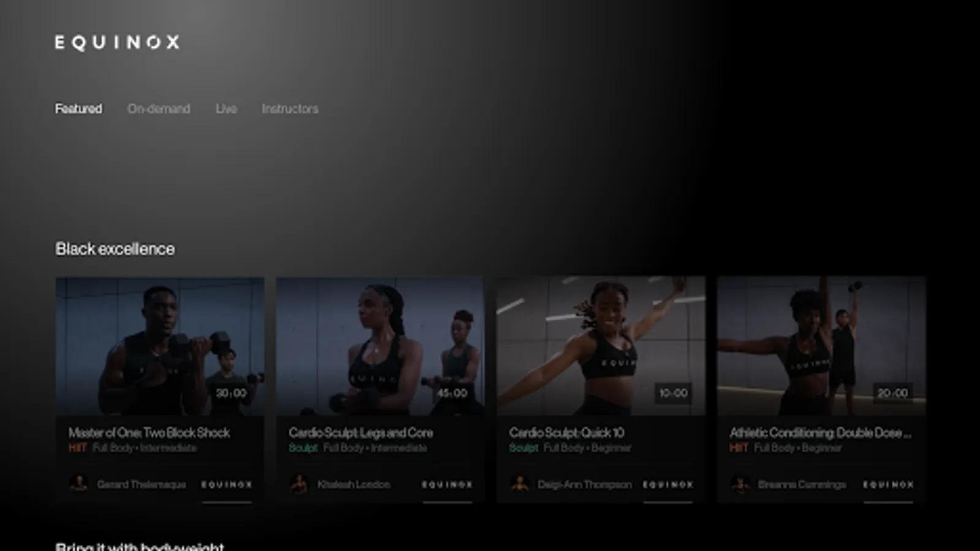Select instructor name Gerard Thelemaque
The width and height of the screenshot is (980, 551).
point(141,484)
